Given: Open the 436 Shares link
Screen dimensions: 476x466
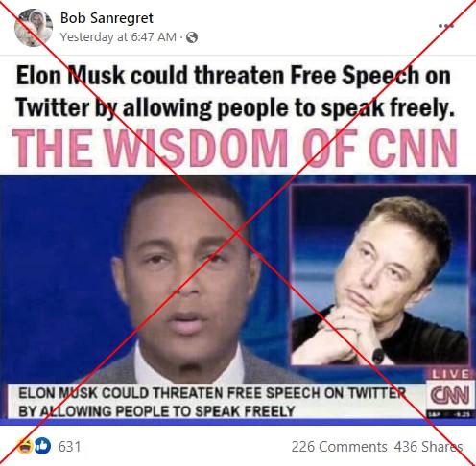Looking at the screenshot, I should 428,447.
